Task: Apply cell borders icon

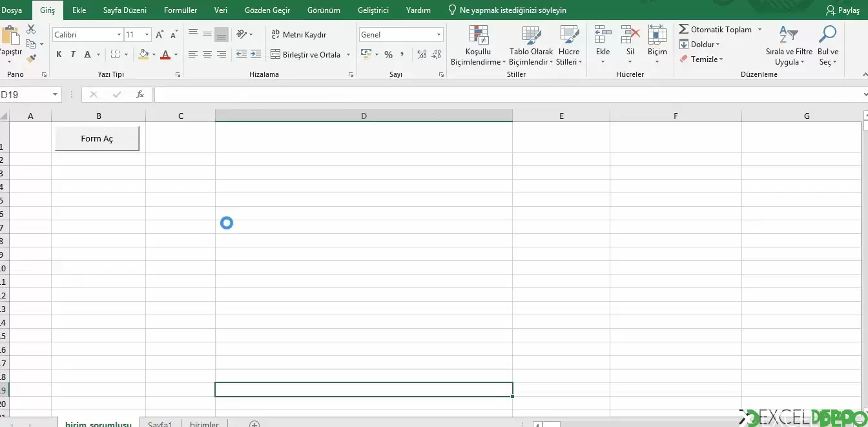Action: click(x=115, y=54)
